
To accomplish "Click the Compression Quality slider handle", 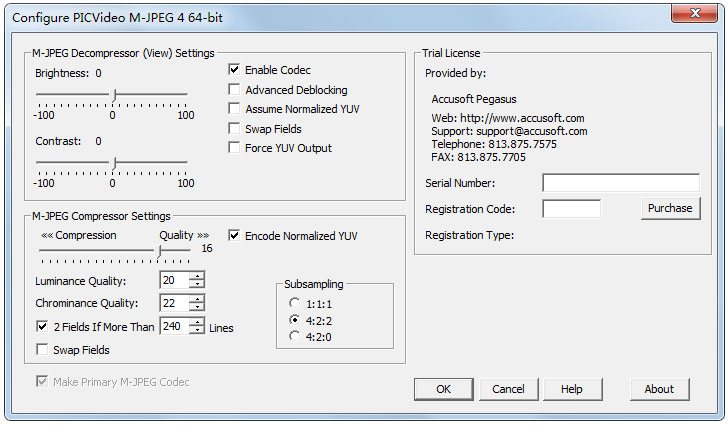I will (160, 250).
